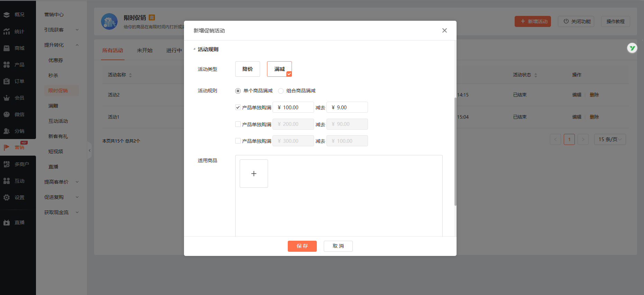Click the 设置 settings gear icon

click(x=7, y=197)
